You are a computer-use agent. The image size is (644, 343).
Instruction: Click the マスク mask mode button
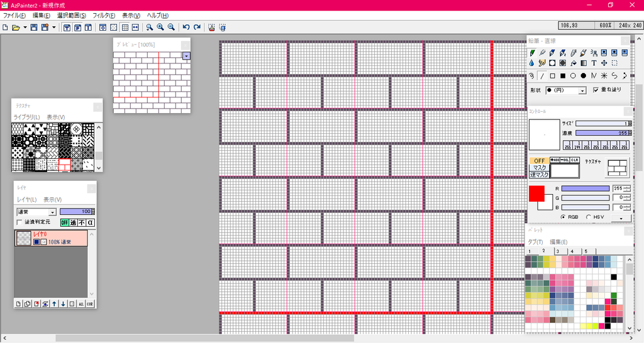[539, 168]
